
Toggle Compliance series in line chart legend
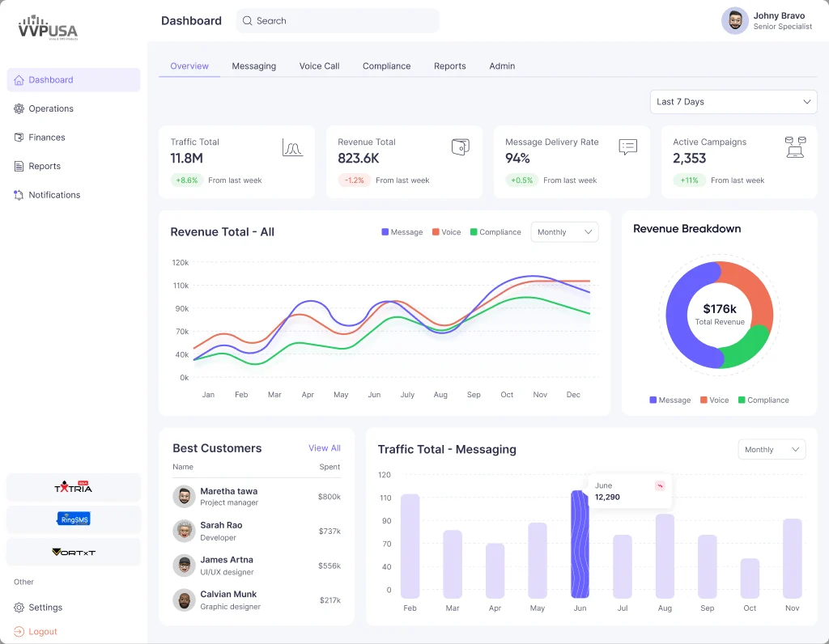495,232
